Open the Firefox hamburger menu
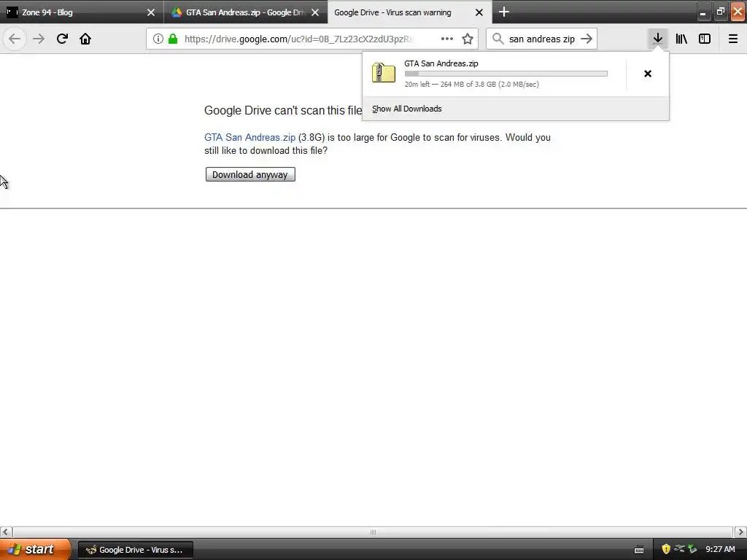This screenshot has height=560, width=747. point(733,39)
